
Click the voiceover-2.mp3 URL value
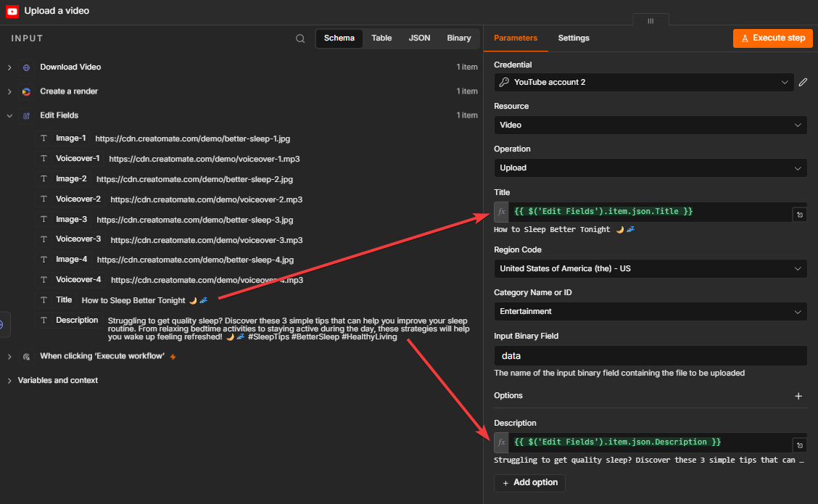[206, 200]
